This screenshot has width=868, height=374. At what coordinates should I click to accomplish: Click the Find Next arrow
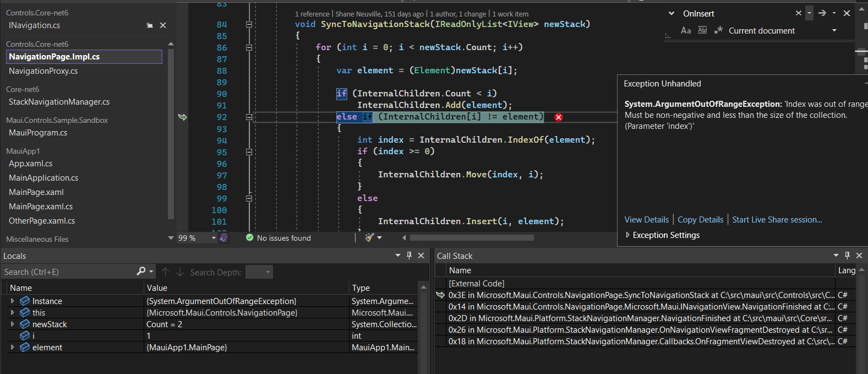[822, 13]
